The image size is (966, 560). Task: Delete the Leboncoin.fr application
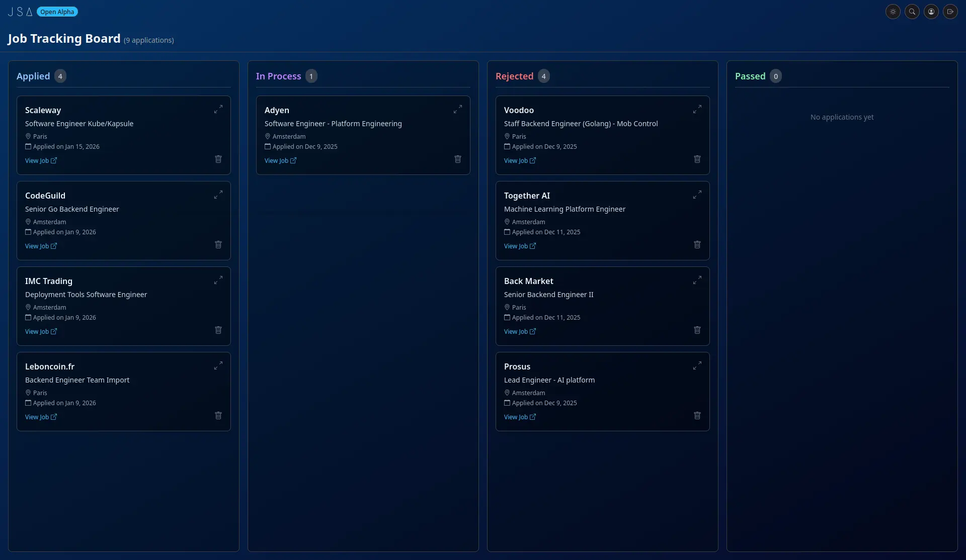tap(218, 415)
